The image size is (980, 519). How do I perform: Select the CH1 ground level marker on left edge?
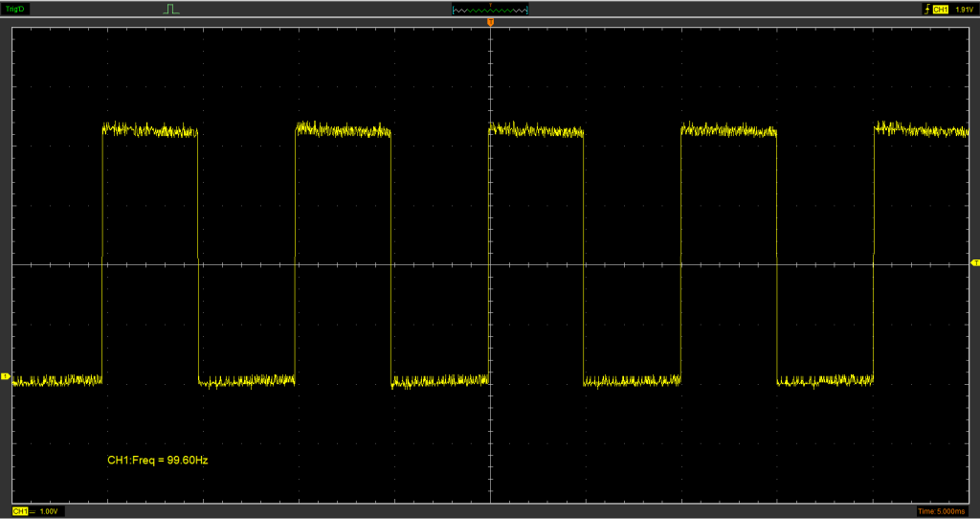click(6, 377)
